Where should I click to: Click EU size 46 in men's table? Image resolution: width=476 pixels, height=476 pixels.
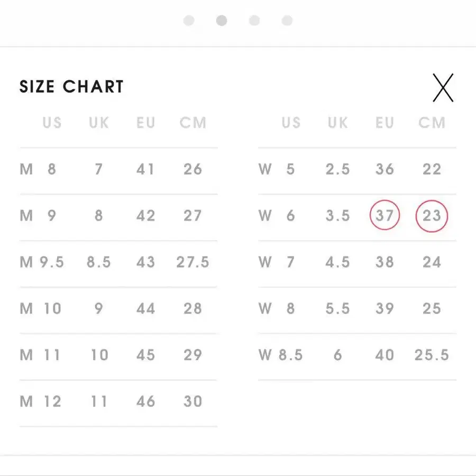[145, 402]
